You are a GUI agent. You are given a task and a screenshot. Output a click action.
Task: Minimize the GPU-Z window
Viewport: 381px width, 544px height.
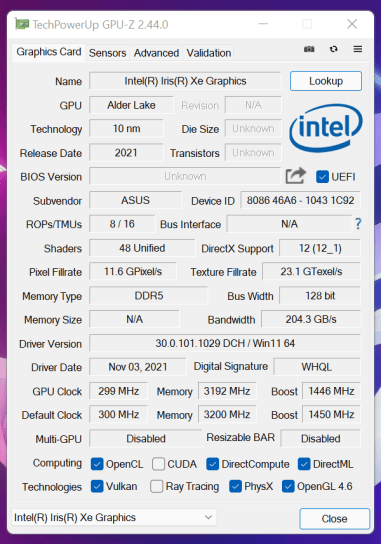click(x=263, y=24)
